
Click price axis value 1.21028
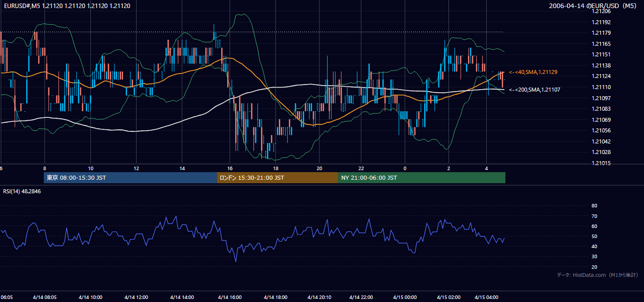(602, 152)
